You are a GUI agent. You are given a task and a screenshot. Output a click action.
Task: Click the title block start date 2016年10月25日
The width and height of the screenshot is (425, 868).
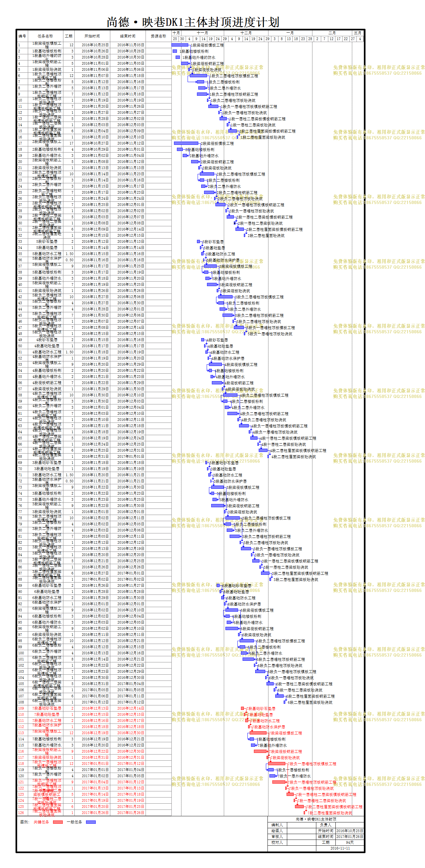click(350, 831)
